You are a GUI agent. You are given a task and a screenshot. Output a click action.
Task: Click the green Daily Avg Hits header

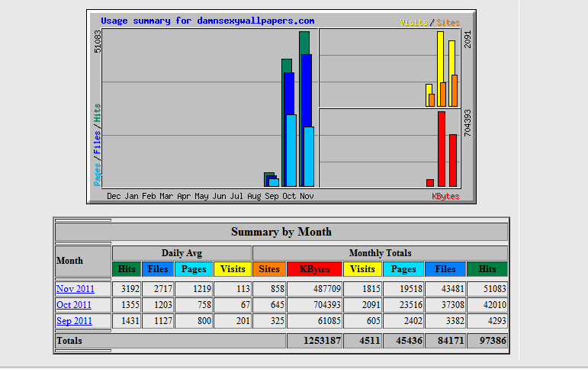[x=127, y=269]
